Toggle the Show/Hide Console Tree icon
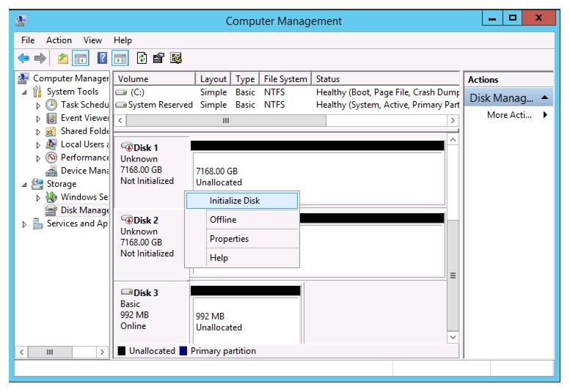The height and width of the screenshot is (392, 570). click(81, 58)
